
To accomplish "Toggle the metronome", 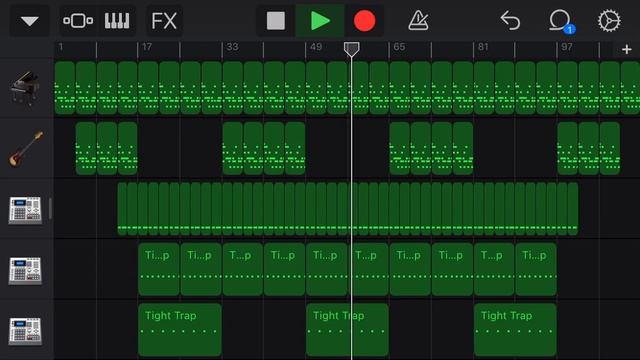I will click(x=418, y=20).
